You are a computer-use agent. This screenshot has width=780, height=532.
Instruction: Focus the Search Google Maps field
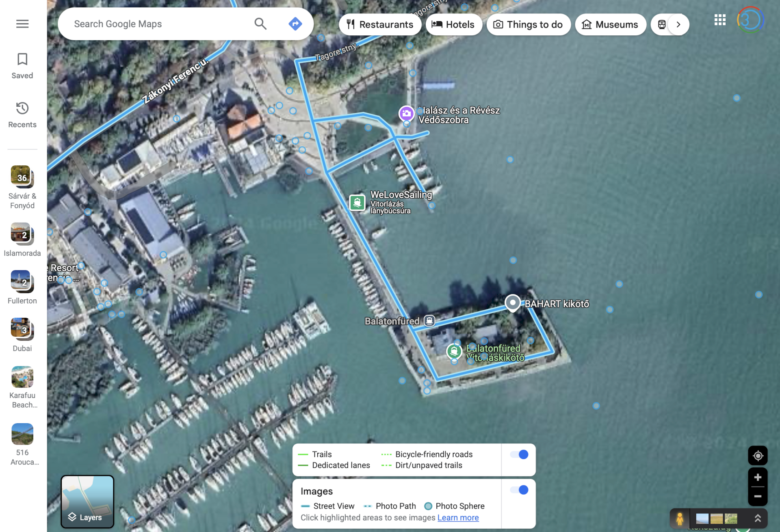pos(158,24)
